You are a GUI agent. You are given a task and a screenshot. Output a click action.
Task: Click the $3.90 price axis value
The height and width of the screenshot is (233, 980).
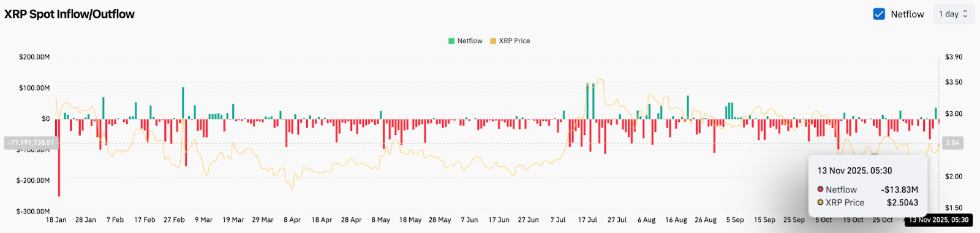tap(954, 57)
